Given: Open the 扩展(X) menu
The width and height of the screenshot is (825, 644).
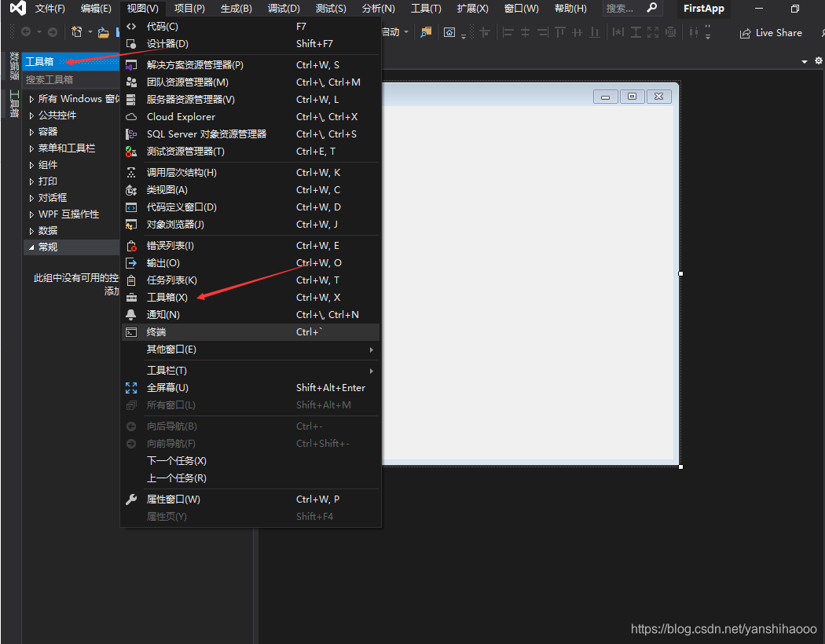Looking at the screenshot, I should point(472,9).
